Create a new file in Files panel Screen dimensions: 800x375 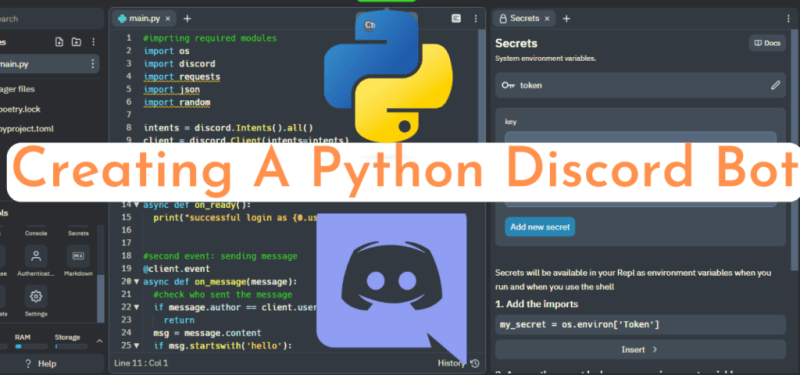pyautogui.click(x=59, y=42)
